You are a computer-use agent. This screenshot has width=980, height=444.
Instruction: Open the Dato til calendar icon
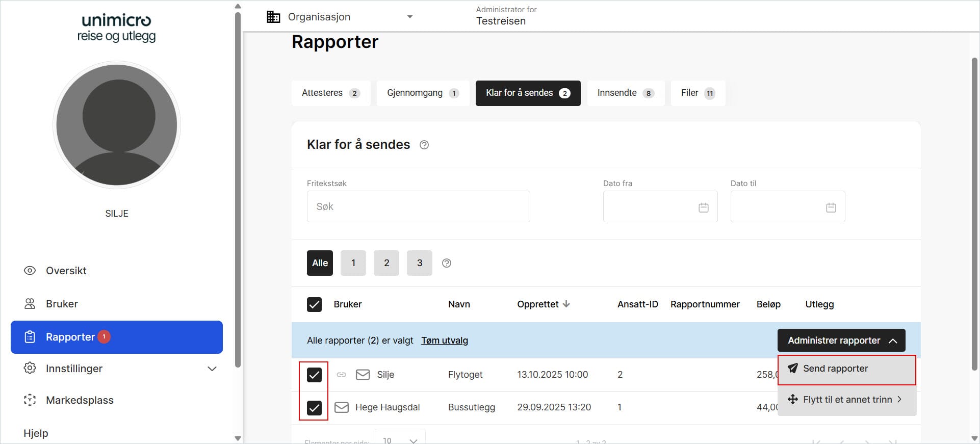coord(831,207)
